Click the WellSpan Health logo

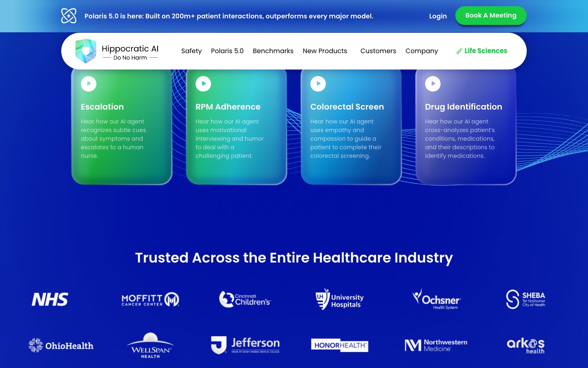coord(150,346)
